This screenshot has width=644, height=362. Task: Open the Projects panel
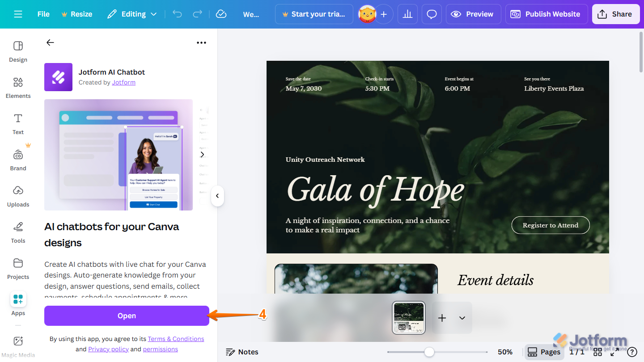pyautogui.click(x=18, y=269)
